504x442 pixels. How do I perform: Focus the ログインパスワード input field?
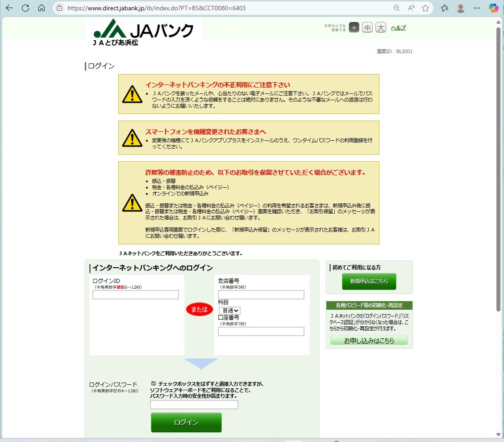194,405
